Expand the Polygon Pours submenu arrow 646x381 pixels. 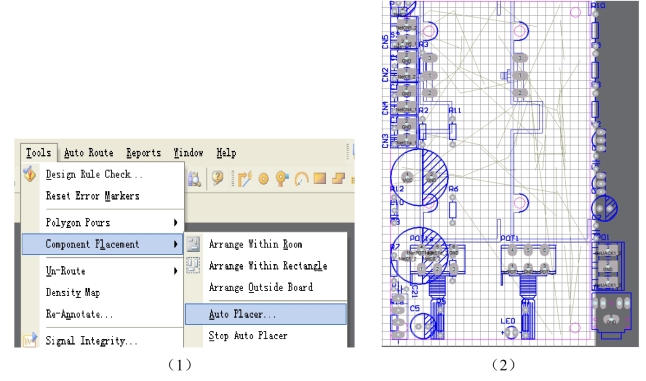176,222
